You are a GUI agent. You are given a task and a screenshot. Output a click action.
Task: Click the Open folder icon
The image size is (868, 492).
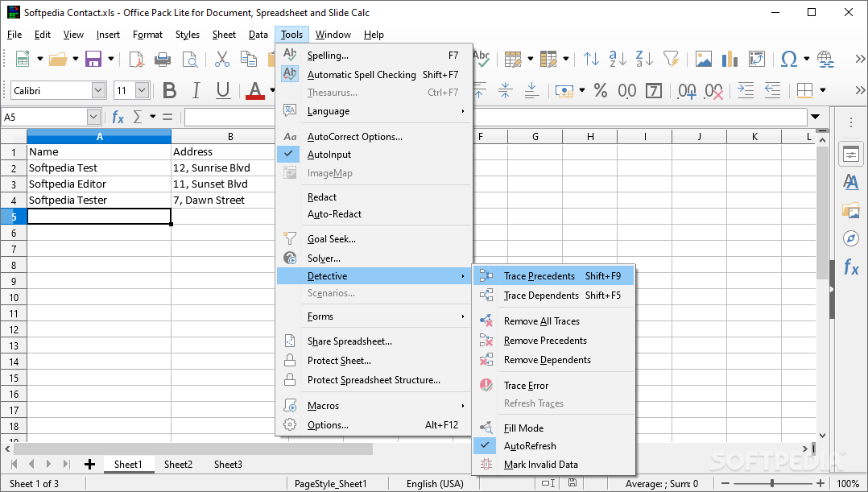(58, 59)
